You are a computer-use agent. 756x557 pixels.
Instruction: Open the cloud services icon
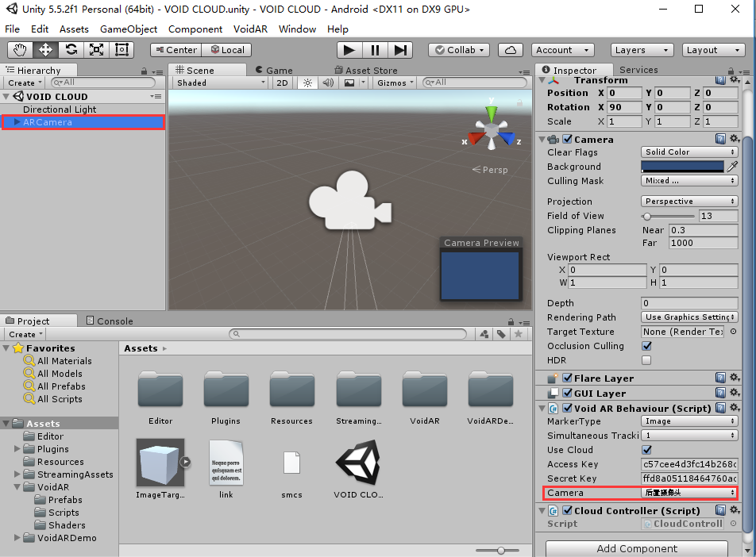[511, 50]
